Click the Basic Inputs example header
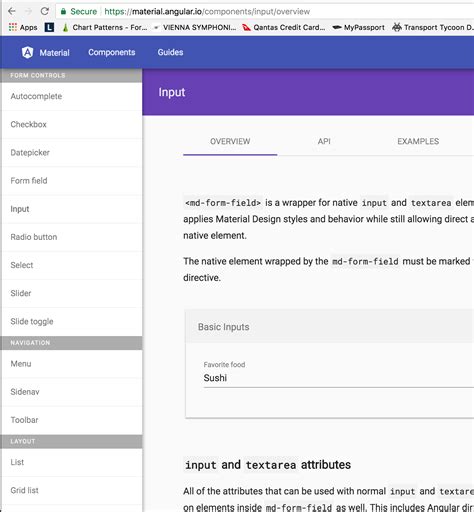The width and height of the screenshot is (474, 512). (329, 327)
